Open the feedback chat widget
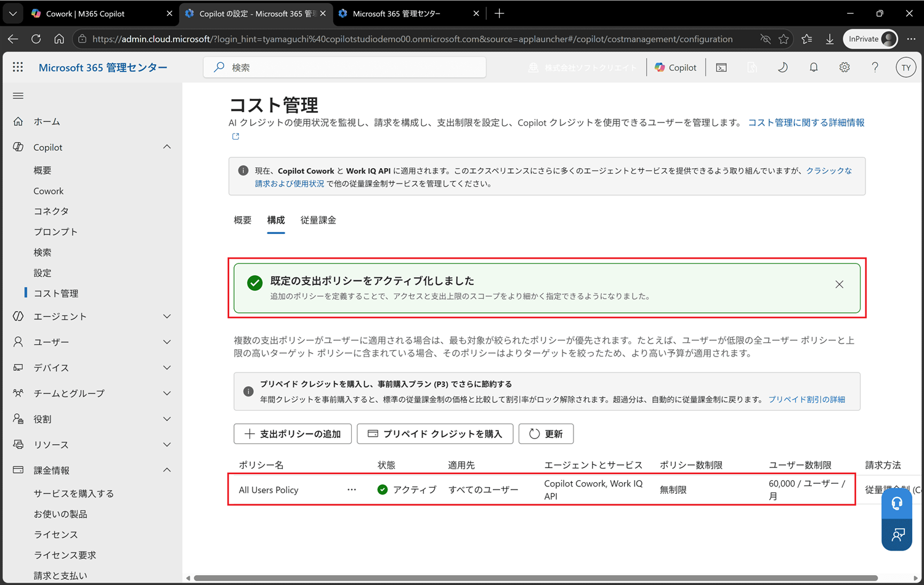The height and width of the screenshot is (585, 924). point(897,535)
